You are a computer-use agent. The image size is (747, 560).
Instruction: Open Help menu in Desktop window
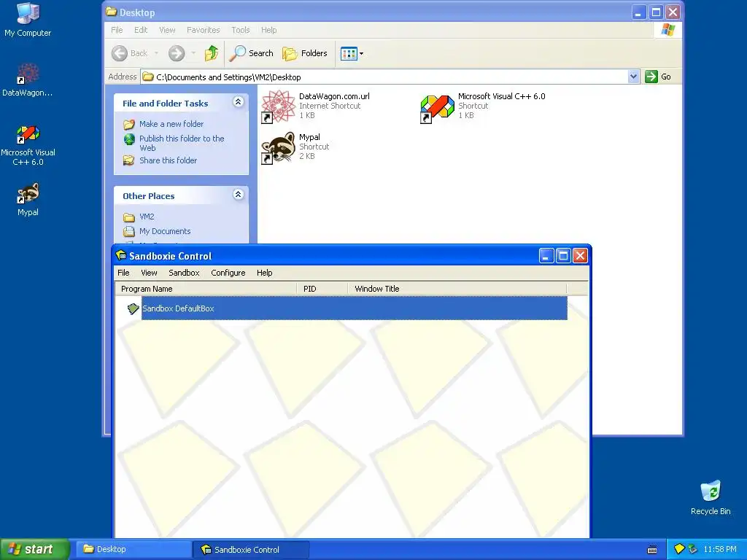268,30
